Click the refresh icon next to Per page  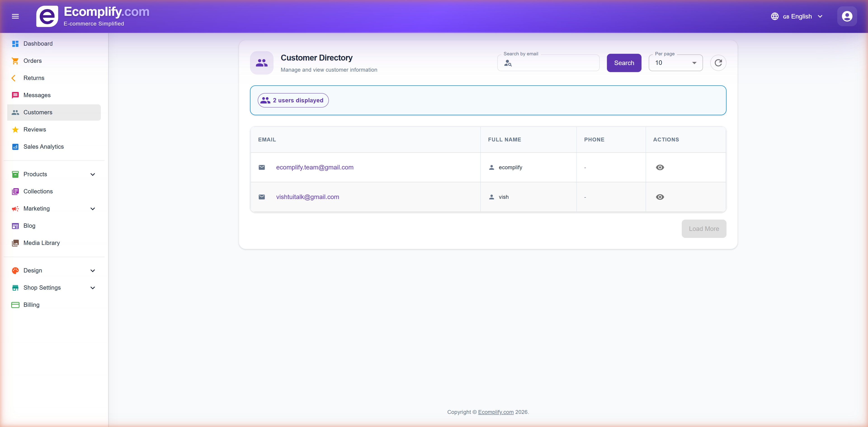coord(718,63)
